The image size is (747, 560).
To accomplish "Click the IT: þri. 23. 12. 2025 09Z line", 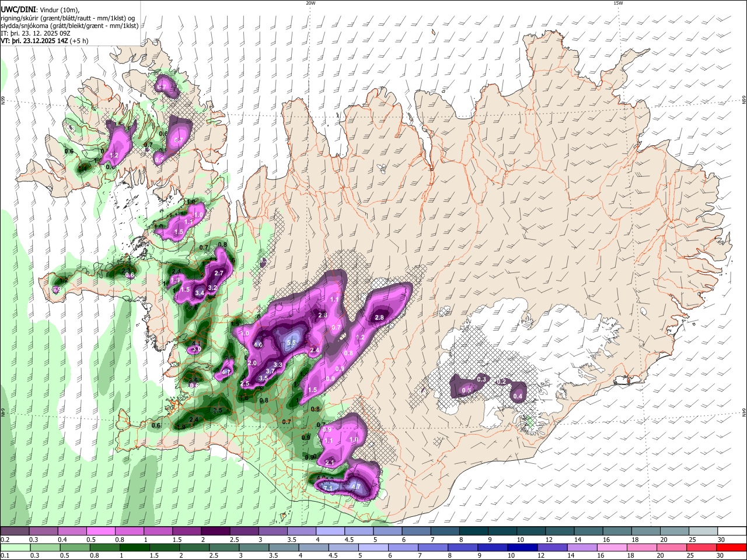I will tap(36, 33).
